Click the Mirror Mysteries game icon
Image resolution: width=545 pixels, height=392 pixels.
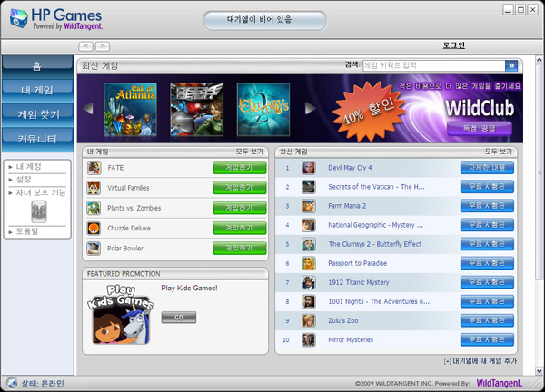click(308, 339)
